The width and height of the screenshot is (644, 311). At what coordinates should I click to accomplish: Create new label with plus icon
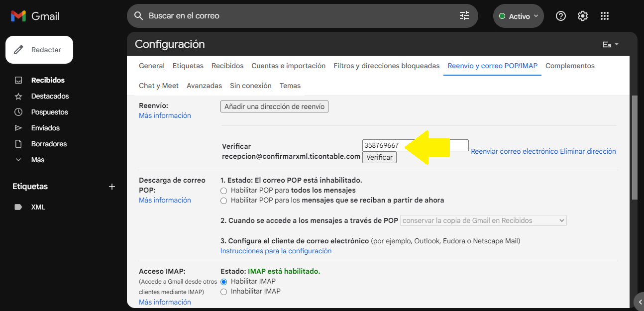point(112,187)
